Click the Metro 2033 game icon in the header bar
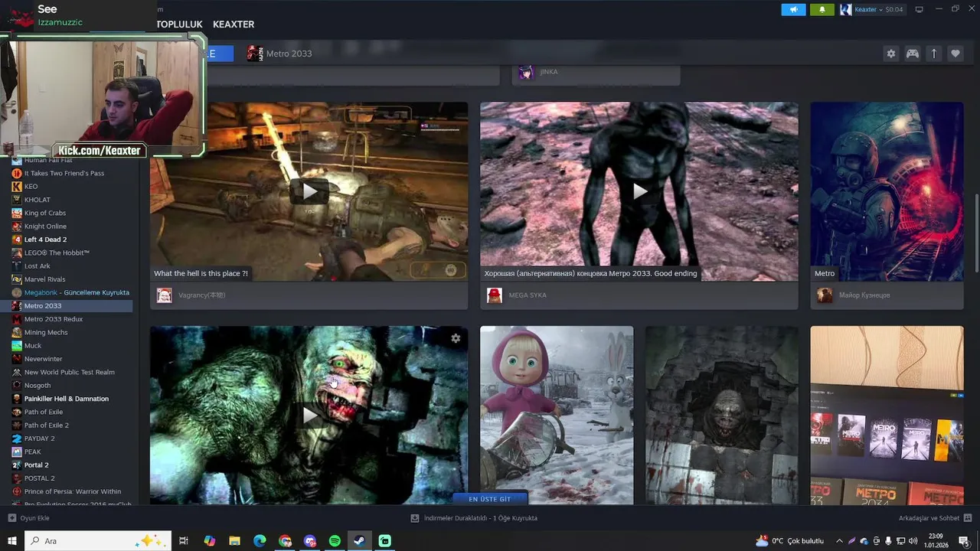980x551 pixels. 254,54
